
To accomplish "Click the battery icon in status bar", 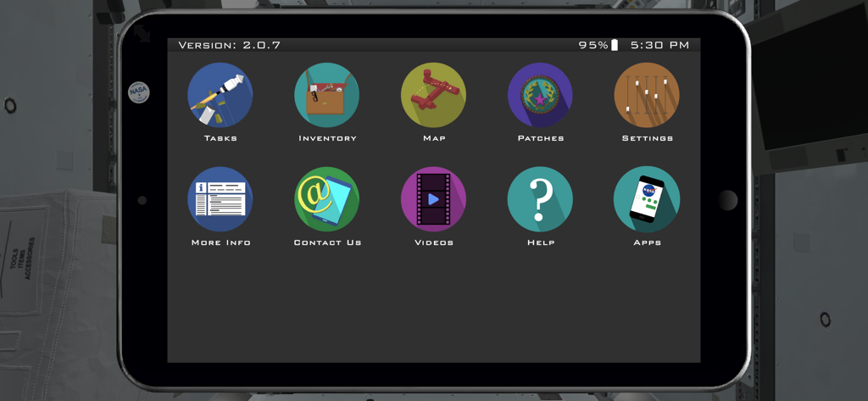I will point(615,45).
